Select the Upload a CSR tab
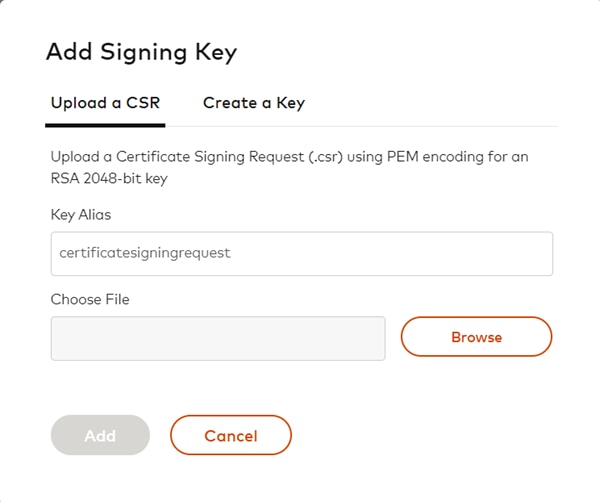Screen dimensions: 600x502 tap(105, 102)
